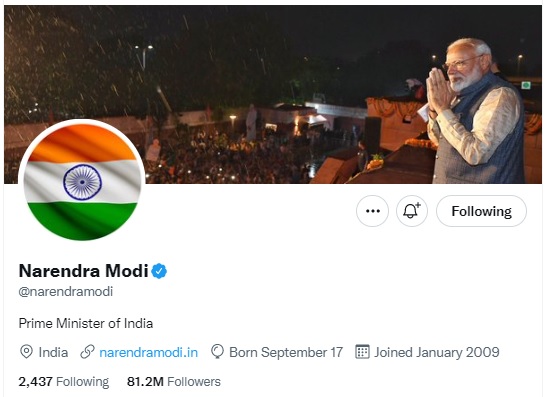Open the 81.2M Followers list

point(174,382)
